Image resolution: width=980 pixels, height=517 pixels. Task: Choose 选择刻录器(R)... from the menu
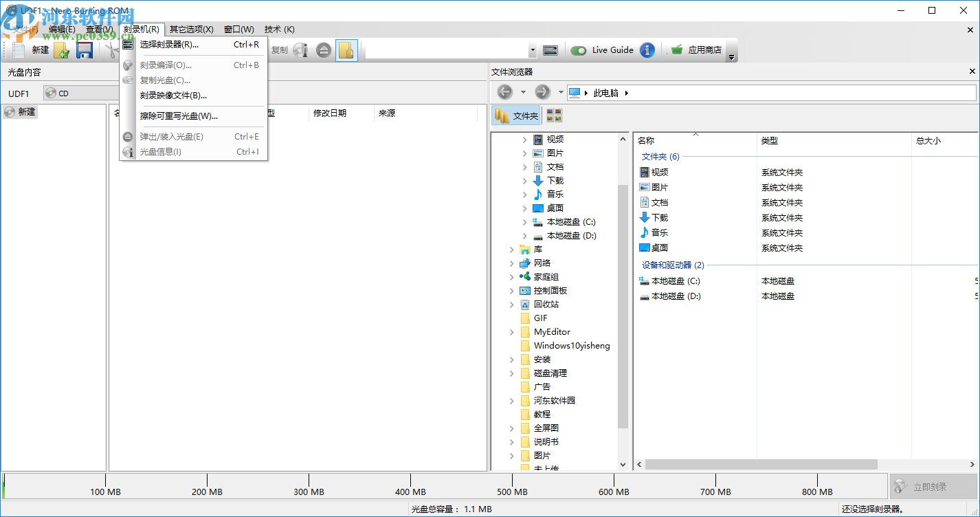point(193,45)
